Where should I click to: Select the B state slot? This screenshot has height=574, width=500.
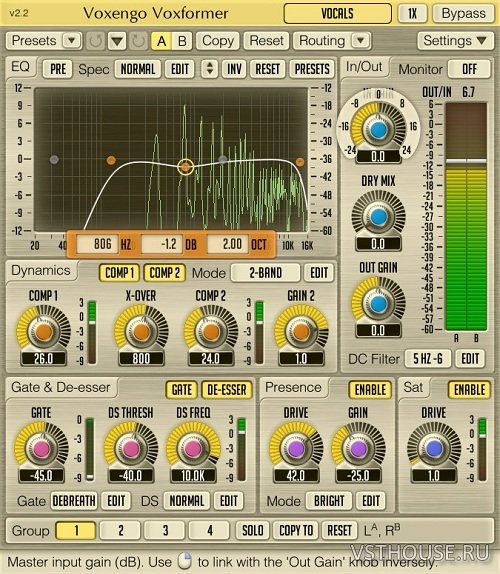coord(182,41)
